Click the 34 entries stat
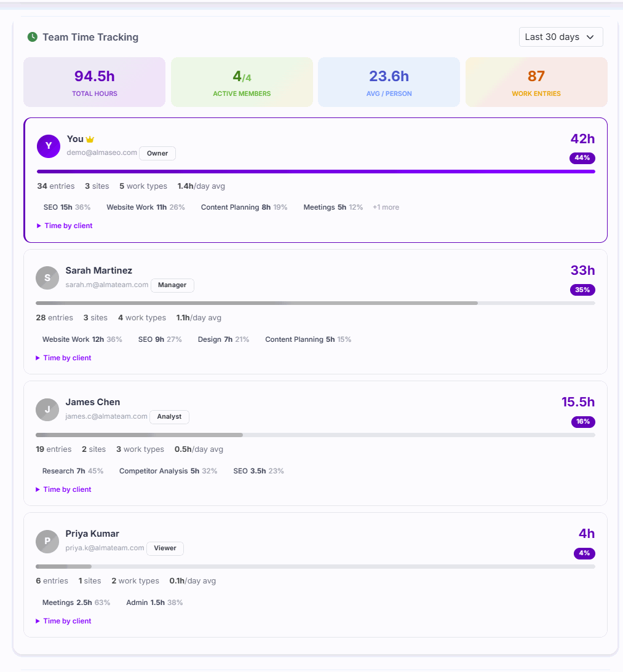Image resolution: width=623 pixels, height=672 pixels. coord(56,186)
